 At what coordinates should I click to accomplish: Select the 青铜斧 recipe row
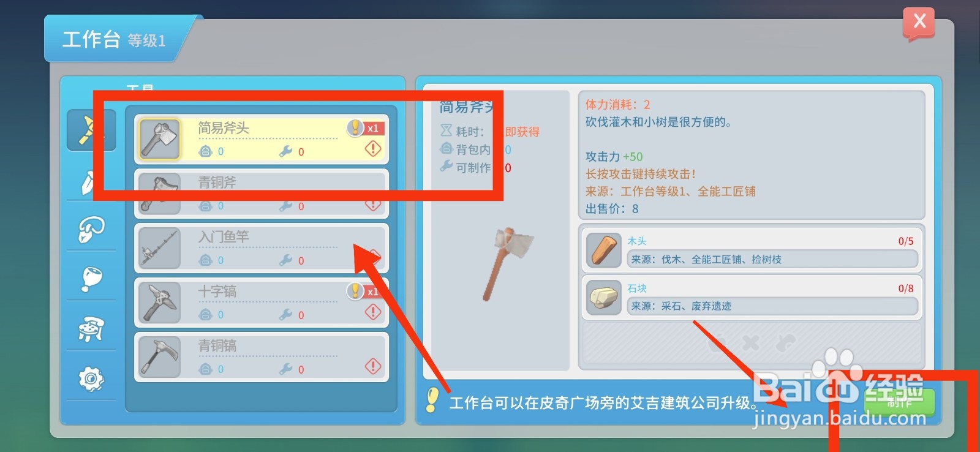coord(262,194)
